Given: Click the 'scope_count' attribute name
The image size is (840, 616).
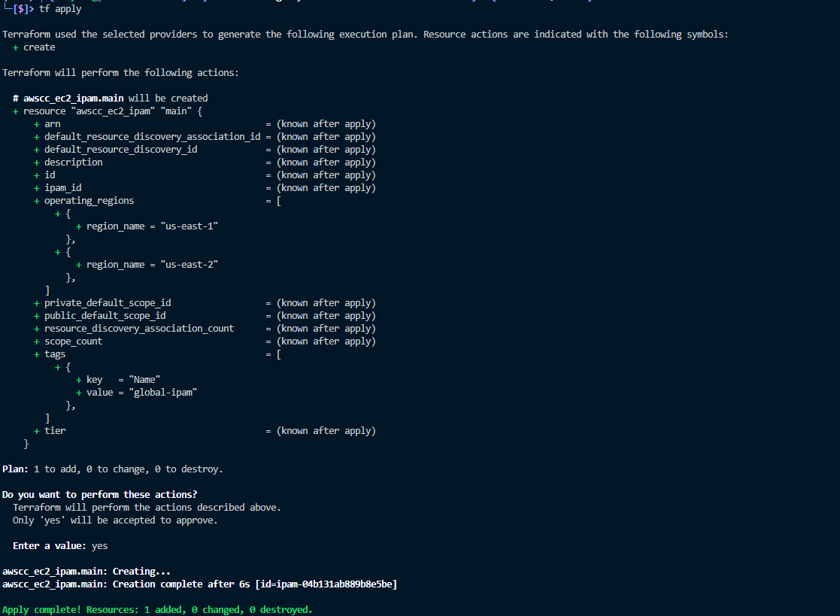Looking at the screenshot, I should [74, 341].
